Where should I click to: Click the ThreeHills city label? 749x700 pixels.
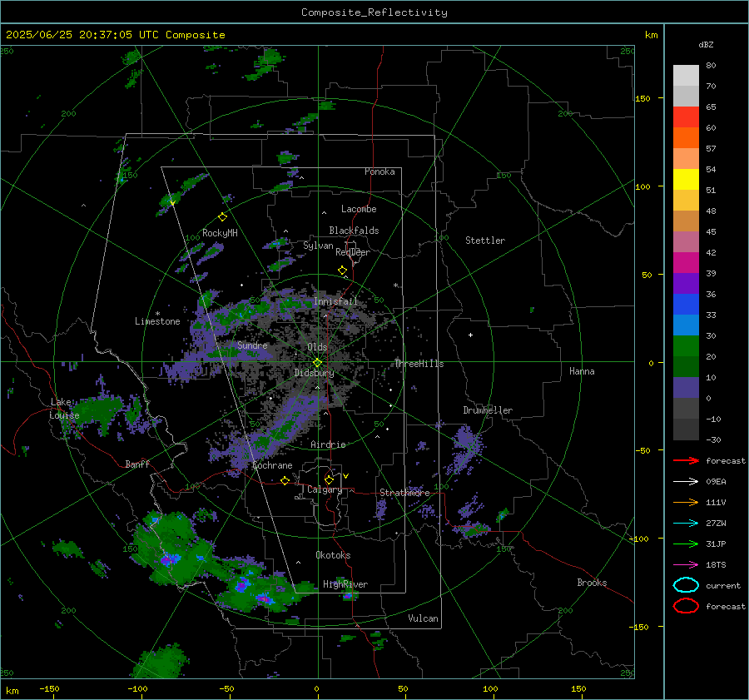[419, 364]
